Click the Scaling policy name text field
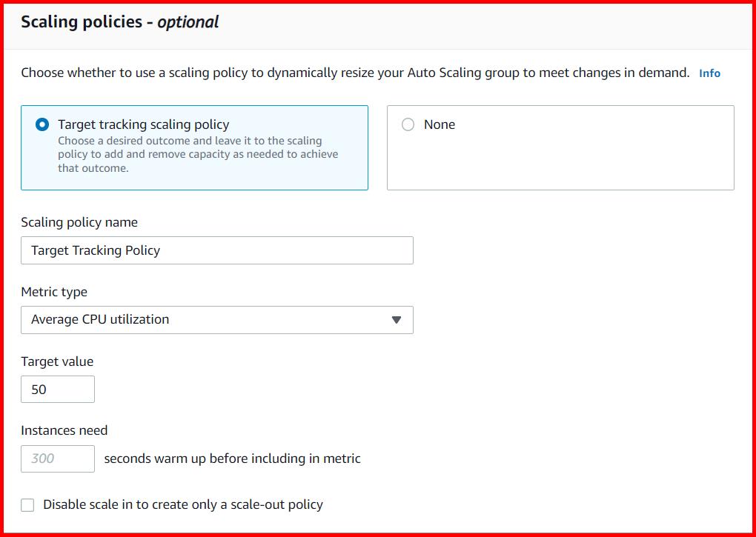Screen dimensions: 756x537 coord(217,250)
